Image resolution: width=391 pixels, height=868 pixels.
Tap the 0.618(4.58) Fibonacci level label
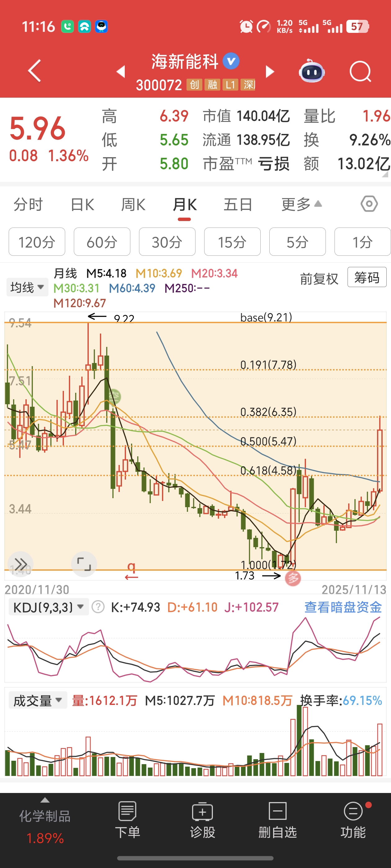(x=268, y=470)
